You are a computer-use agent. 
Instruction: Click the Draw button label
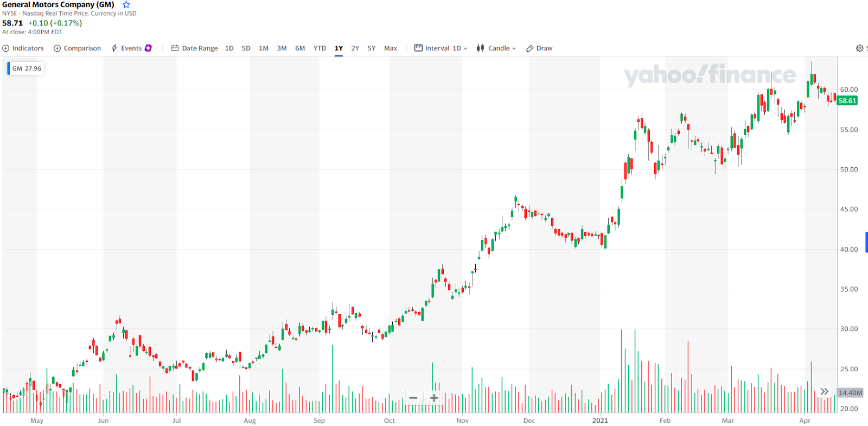544,48
